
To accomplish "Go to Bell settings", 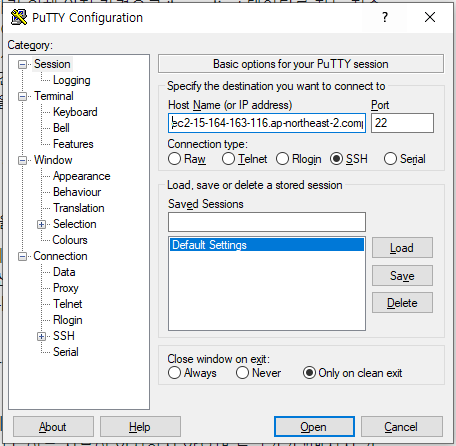I will click(x=61, y=128).
